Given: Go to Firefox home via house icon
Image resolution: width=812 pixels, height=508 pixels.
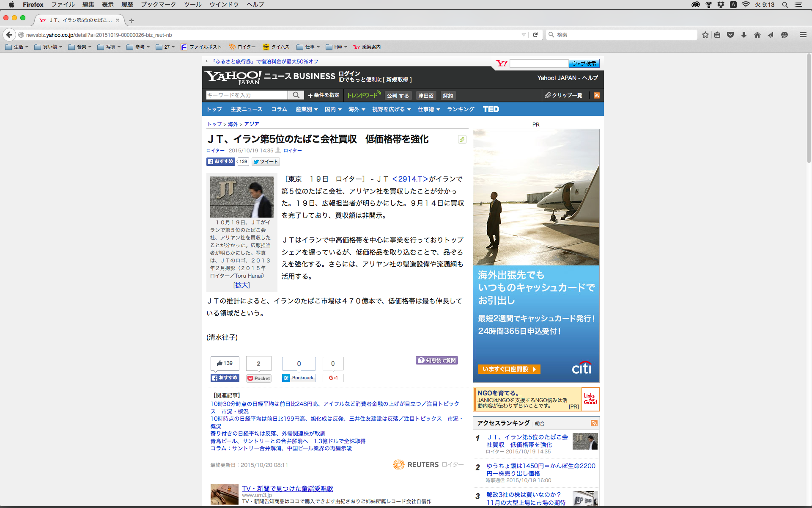Looking at the screenshot, I should point(757,35).
